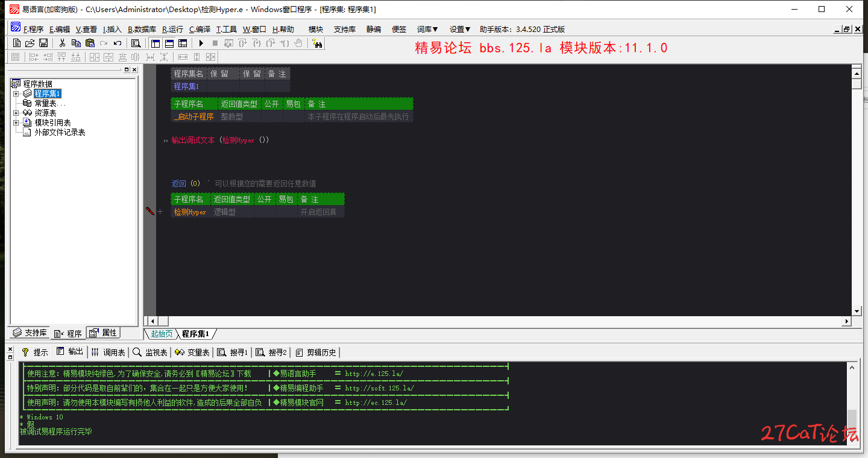Expand the 程序集1 tree node

point(16,94)
